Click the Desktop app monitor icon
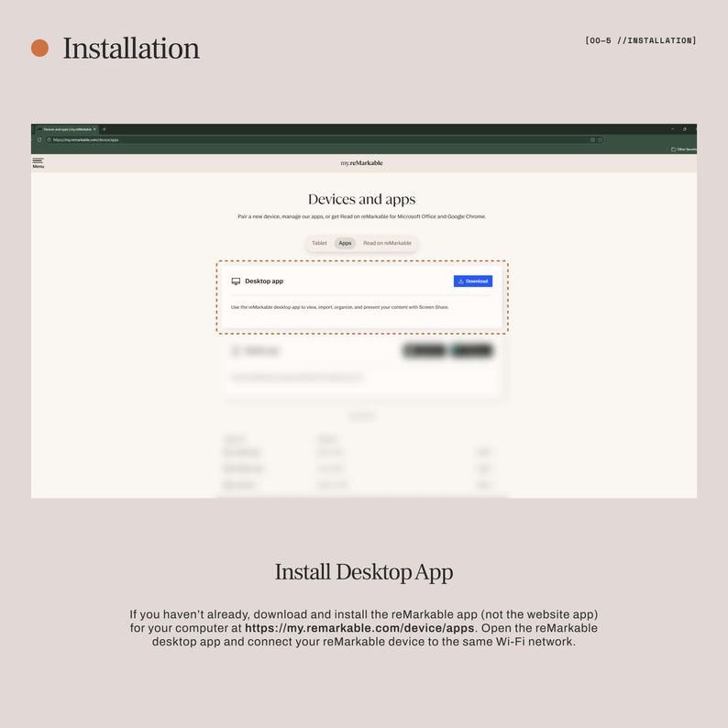 coord(236,281)
